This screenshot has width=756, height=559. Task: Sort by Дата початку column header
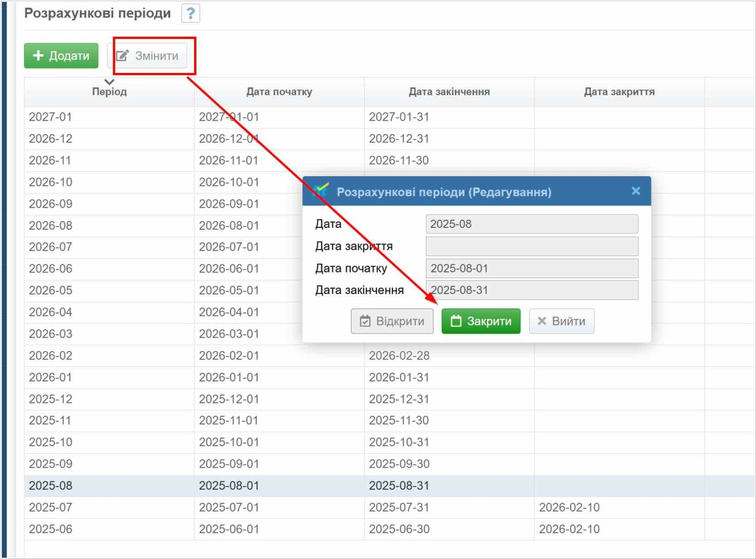coord(278,92)
